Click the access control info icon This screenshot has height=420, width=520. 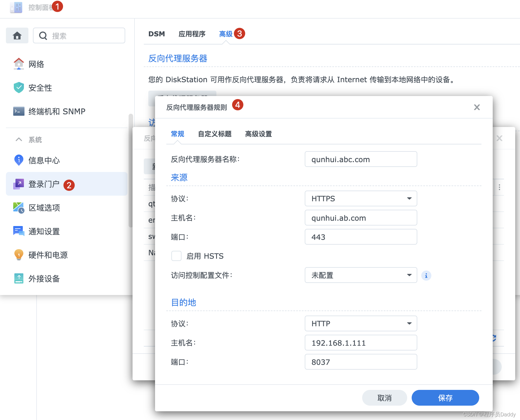tap(426, 275)
